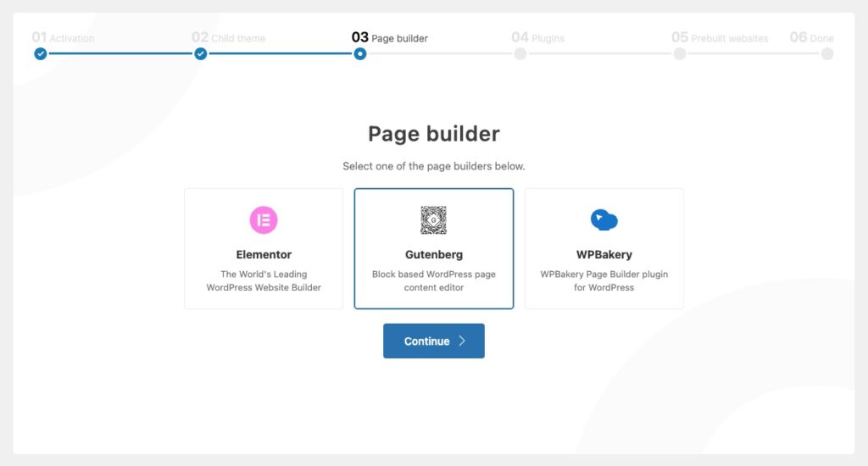Image resolution: width=868 pixels, height=466 pixels.
Task: Open the 02 Child theme step label
Action: (x=228, y=37)
